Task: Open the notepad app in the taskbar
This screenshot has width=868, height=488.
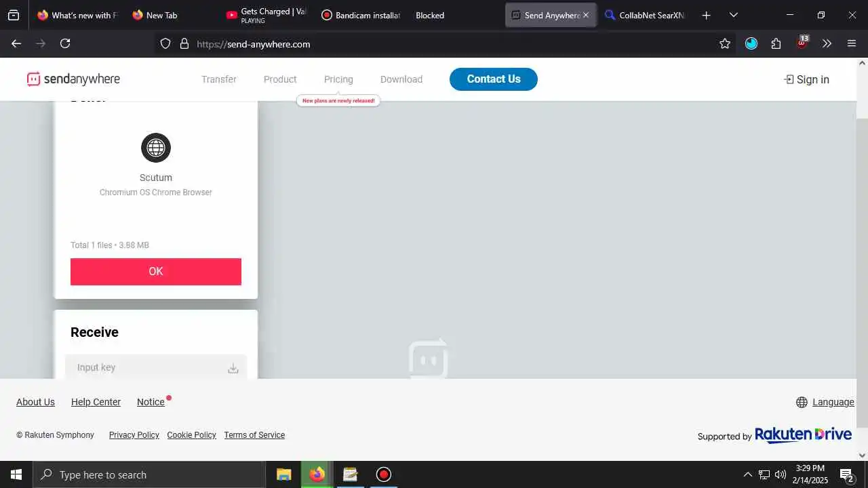Action: pyautogui.click(x=350, y=474)
